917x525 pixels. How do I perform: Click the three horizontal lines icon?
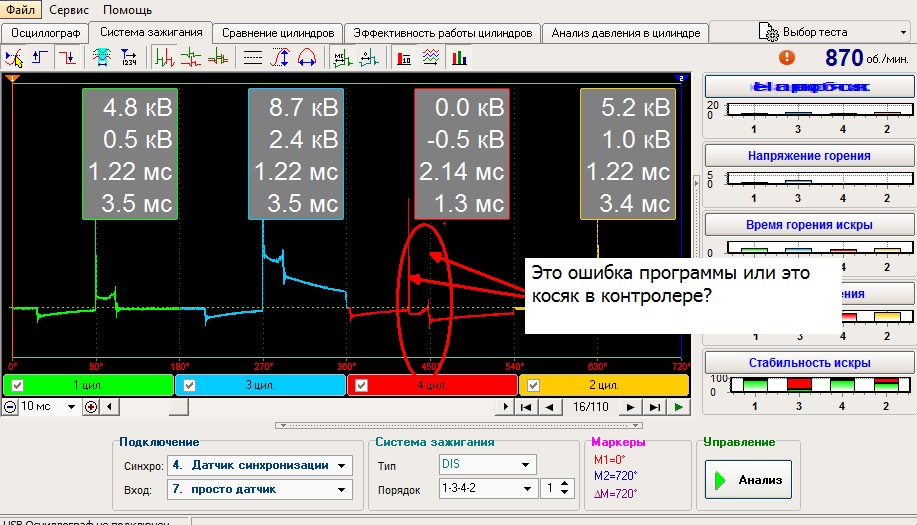253,58
